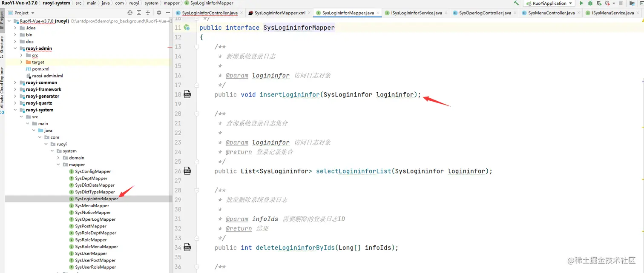Image resolution: width=644 pixels, height=273 pixels.
Task: Switch to ISysMenuService.java tab
Action: point(612,13)
